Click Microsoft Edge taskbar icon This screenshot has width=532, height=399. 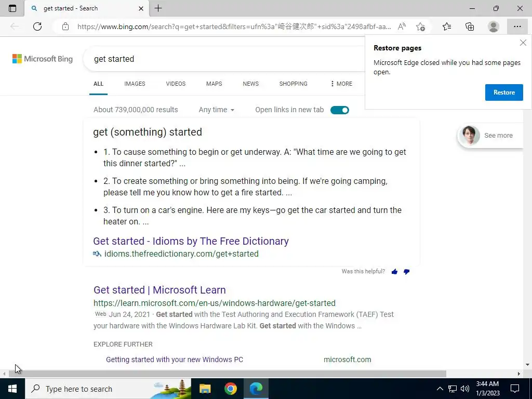(x=256, y=389)
